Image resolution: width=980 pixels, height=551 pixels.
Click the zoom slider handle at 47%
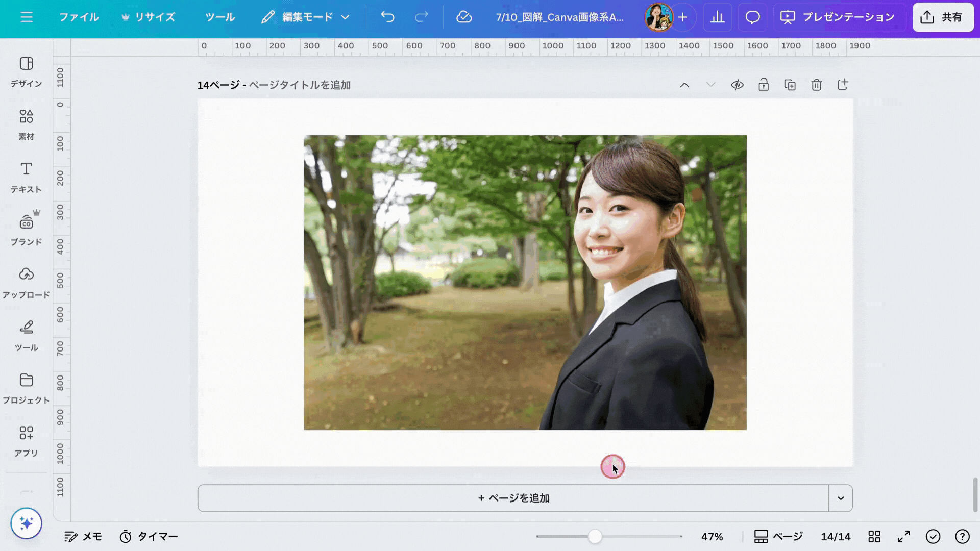click(x=594, y=536)
